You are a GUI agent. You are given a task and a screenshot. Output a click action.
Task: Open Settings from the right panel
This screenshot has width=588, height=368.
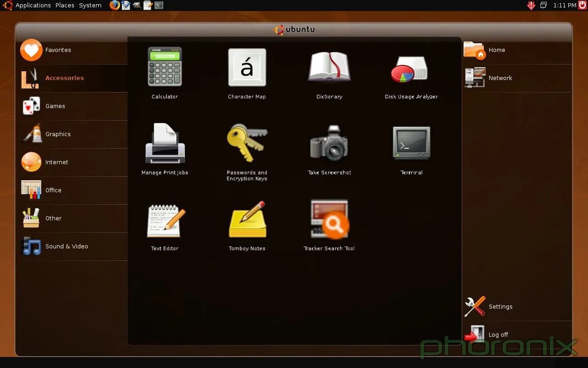click(x=517, y=307)
